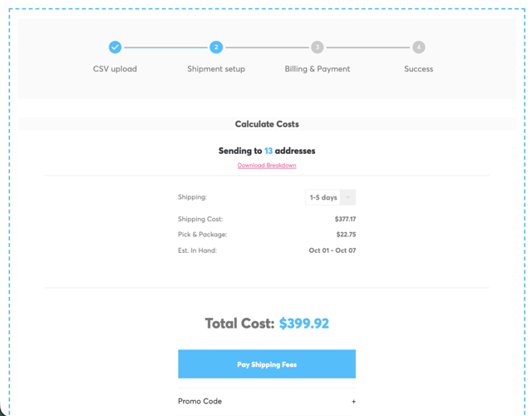The width and height of the screenshot is (532, 416).
Task: Click the step 2 circle icon
Action: click(x=216, y=47)
